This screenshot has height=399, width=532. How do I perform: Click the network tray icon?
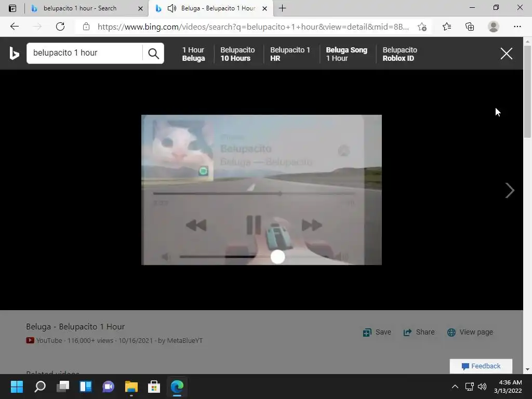[x=469, y=387]
